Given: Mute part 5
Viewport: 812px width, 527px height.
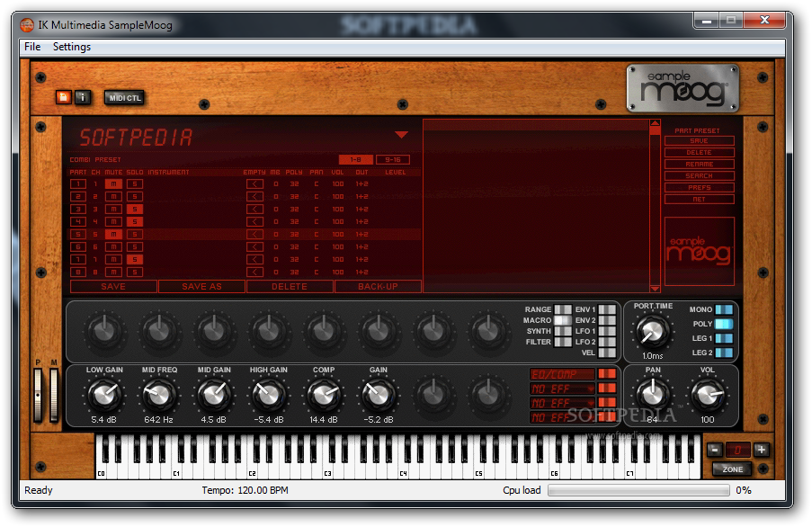Looking at the screenshot, I should pyautogui.click(x=113, y=234).
